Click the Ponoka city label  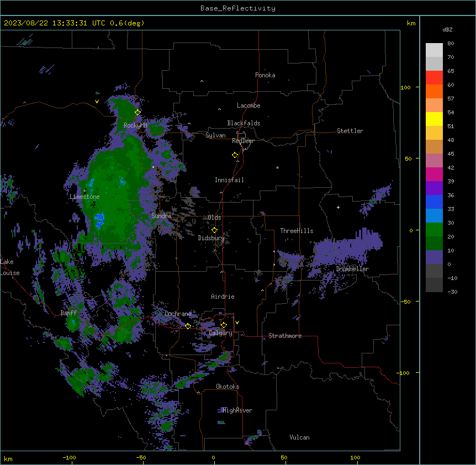coord(265,75)
